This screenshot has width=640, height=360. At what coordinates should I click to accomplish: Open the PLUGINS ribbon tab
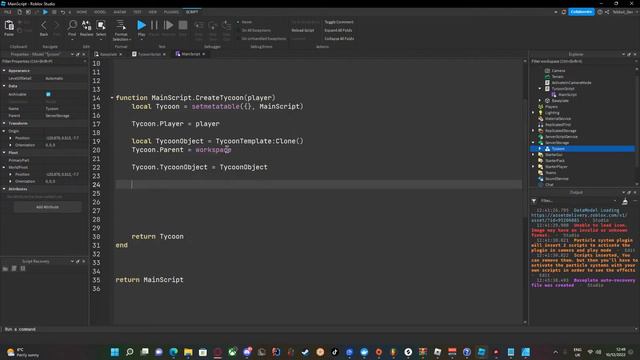click(x=171, y=12)
